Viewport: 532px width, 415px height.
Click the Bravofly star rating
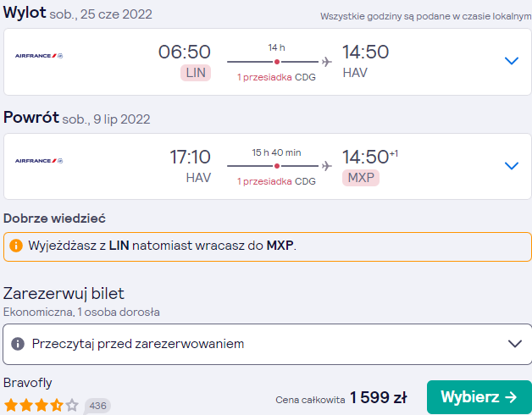[x=41, y=405]
